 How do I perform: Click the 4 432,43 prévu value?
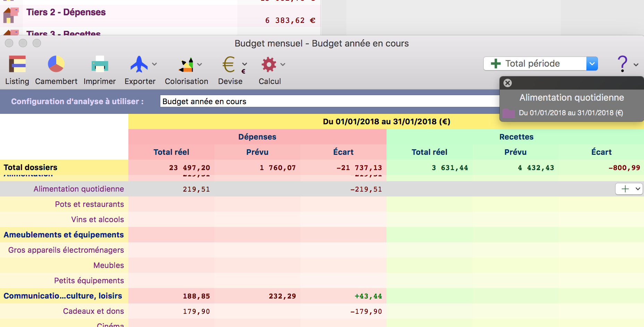point(536,168)
